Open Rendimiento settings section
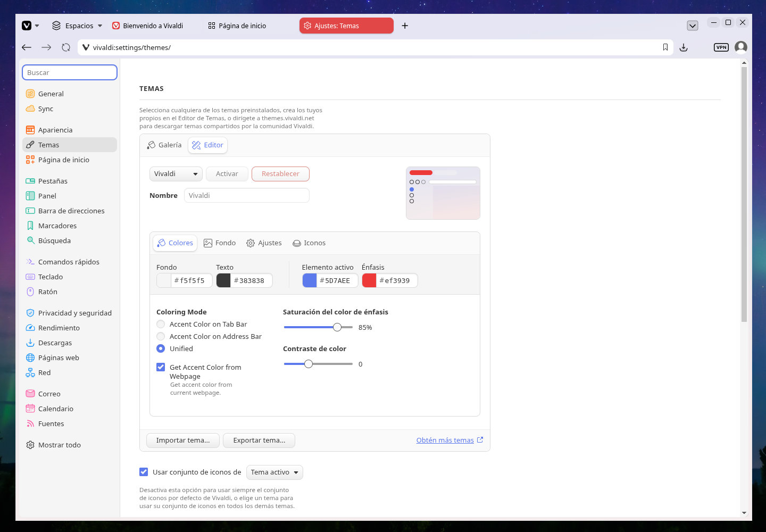This screenshot has height=532, width=766. click(x=70, y=328)
